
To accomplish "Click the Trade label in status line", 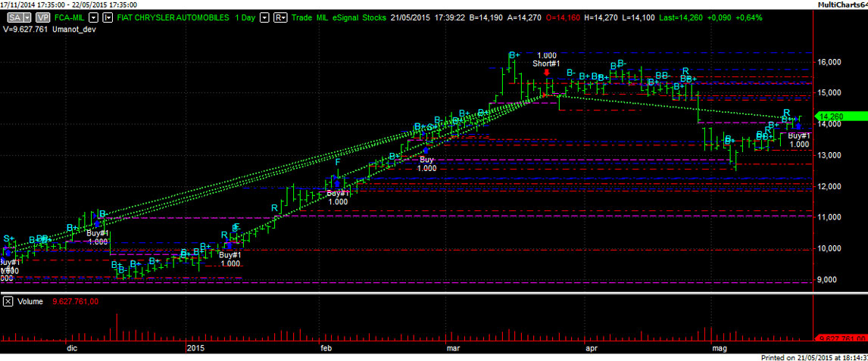I will (301, 17).
